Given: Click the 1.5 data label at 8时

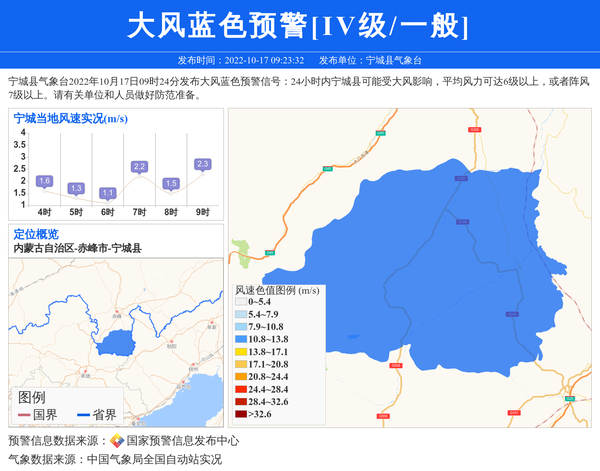Looking at the screenshot, I should point(171,183).
